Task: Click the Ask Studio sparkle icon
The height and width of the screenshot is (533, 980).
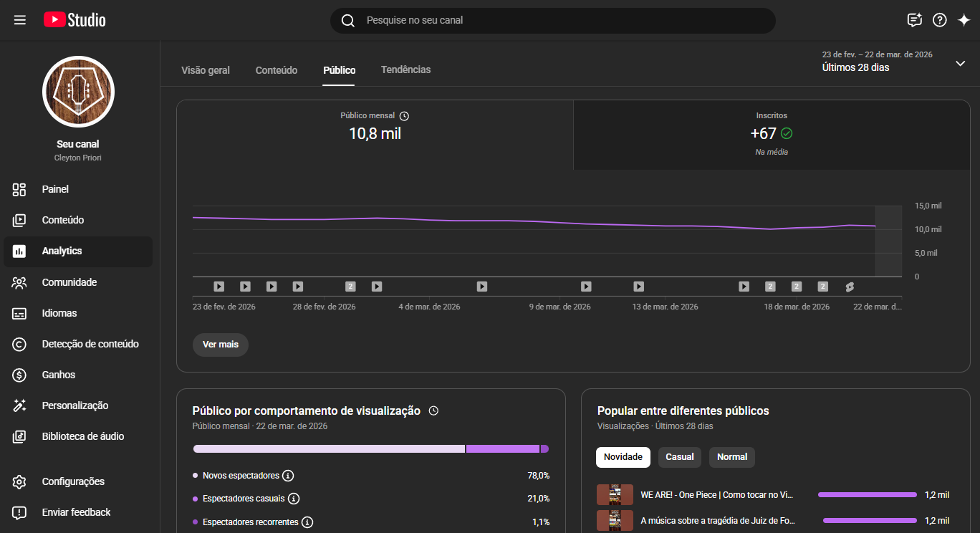Action: [x=964, y=20]
